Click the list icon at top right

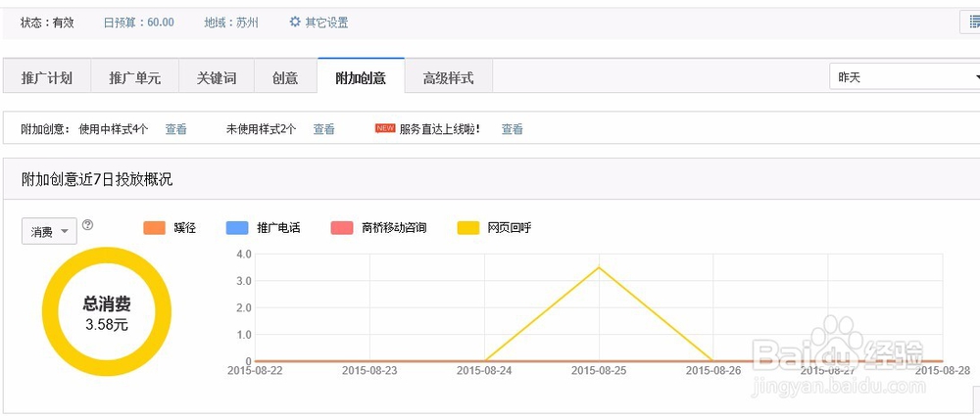[974, 23]
